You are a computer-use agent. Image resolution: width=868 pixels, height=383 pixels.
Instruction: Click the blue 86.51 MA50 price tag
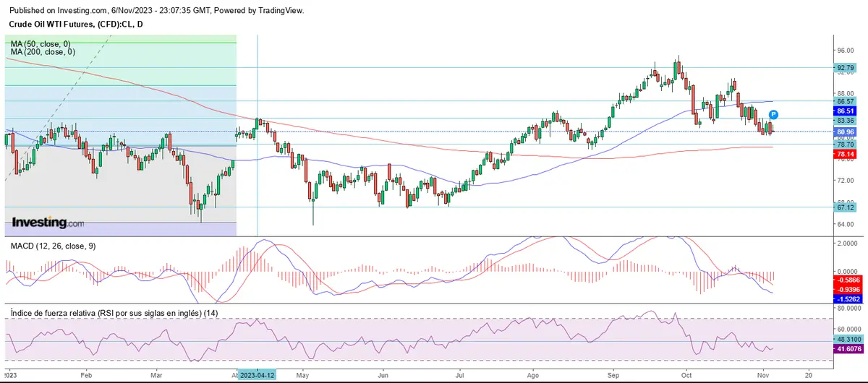[x=846, y=111]
